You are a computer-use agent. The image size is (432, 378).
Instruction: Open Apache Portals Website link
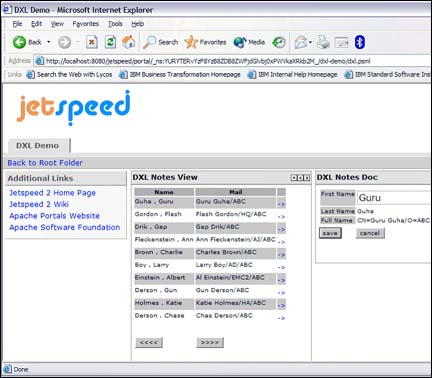(x=54, y=216)
